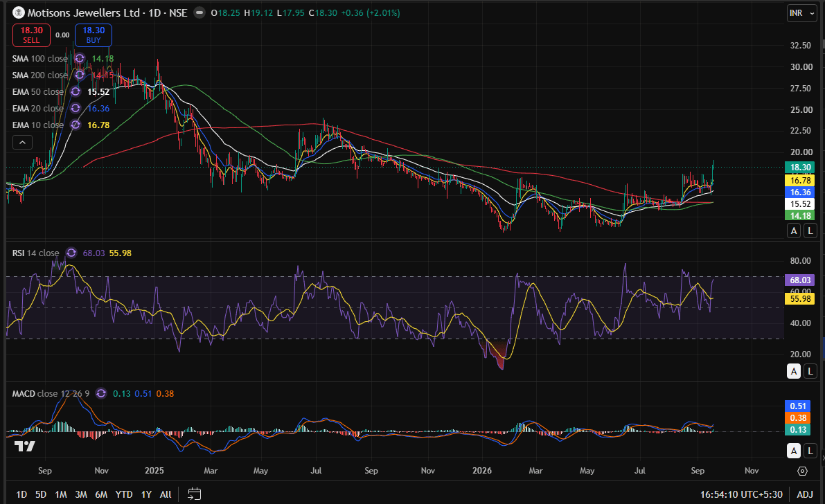Click the SMA 100 close legend label

(x=40, y=58)
